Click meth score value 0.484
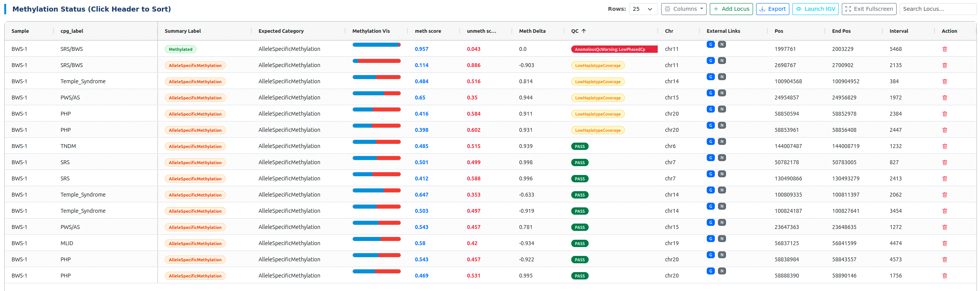 pos(421,81)
